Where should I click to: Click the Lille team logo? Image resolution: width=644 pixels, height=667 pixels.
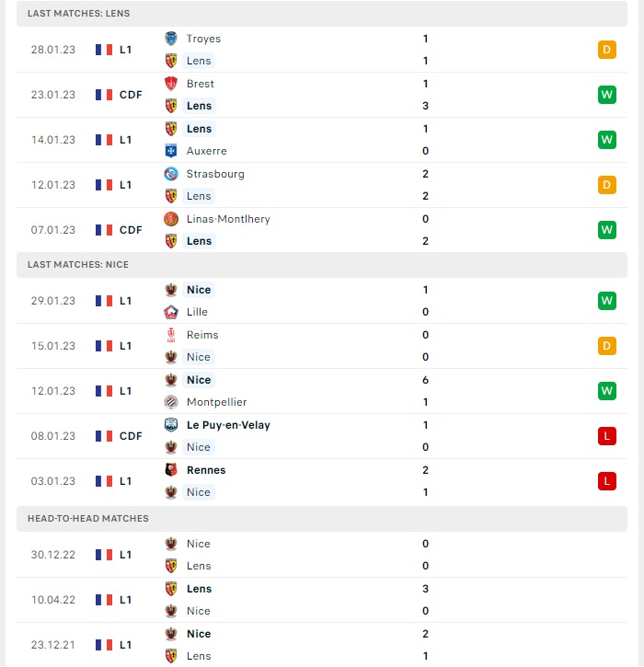coord(171,312)
